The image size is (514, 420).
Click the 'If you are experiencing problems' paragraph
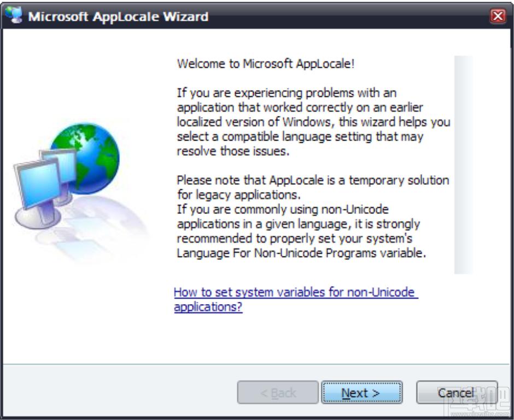[313, 122]
